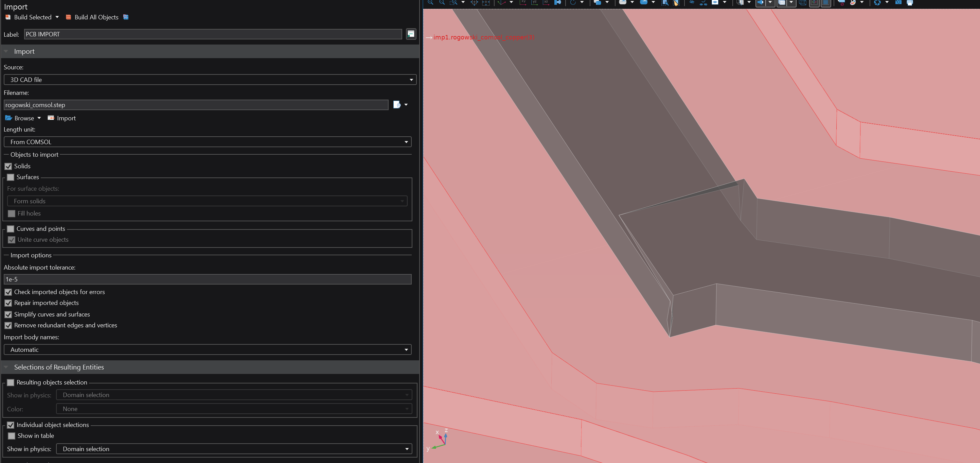Click the print graphics icon

point(910,3)
